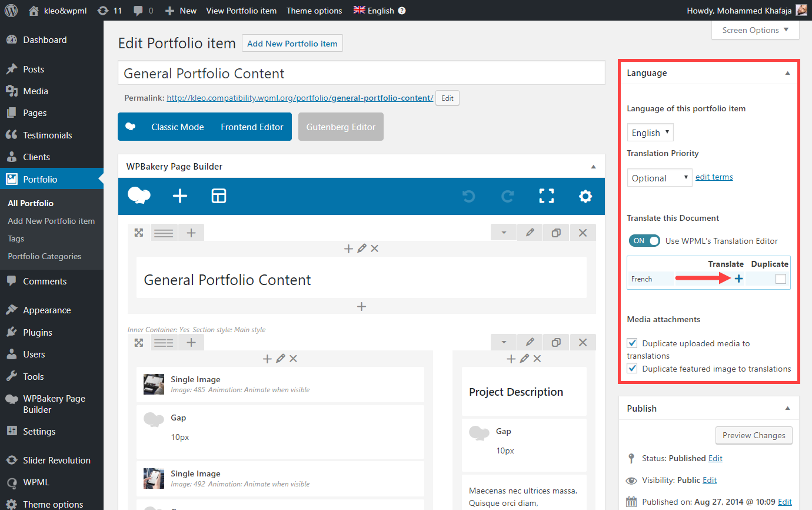Expand the Screen Options panel
This screenshot has height=510, width=812.
tap(755, 30)
